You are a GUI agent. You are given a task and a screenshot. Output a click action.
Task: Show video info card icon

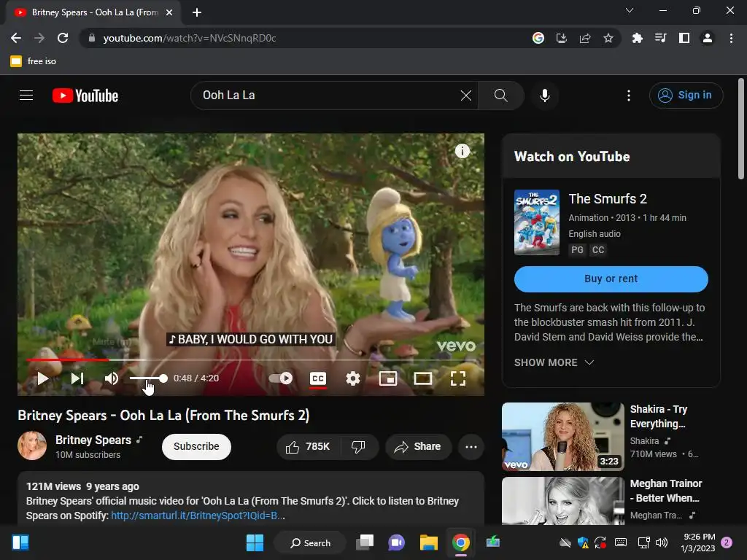pyautogui.click(x=462, y=151)
